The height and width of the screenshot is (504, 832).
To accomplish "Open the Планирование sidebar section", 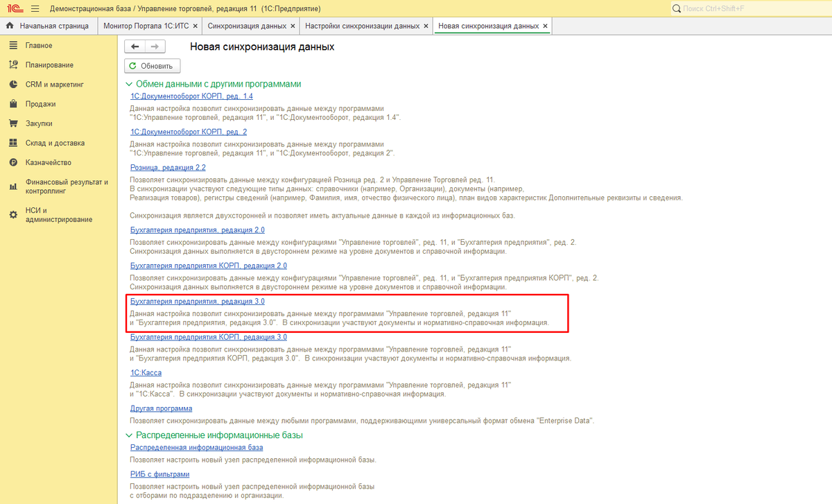I will click(49, 65).
